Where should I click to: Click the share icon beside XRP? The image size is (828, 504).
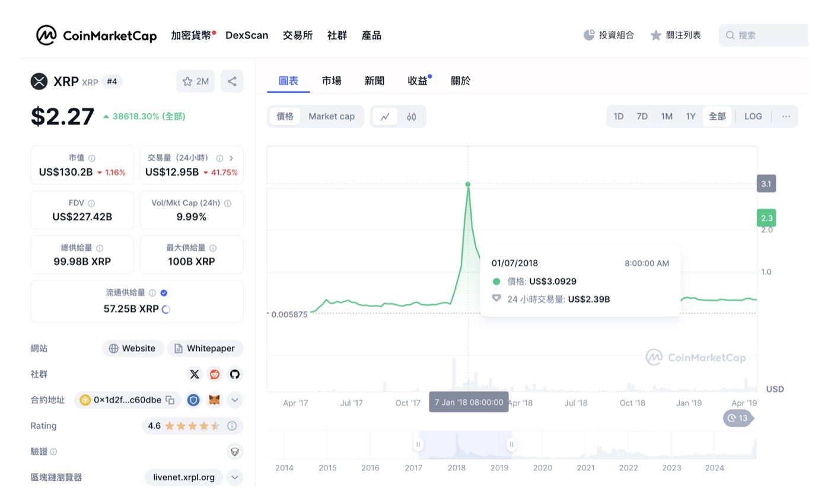(232, 81)
